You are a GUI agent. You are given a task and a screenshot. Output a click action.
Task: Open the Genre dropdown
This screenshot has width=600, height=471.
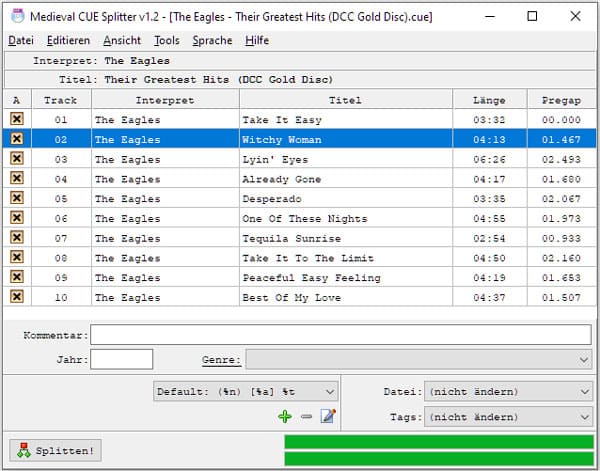419,359
